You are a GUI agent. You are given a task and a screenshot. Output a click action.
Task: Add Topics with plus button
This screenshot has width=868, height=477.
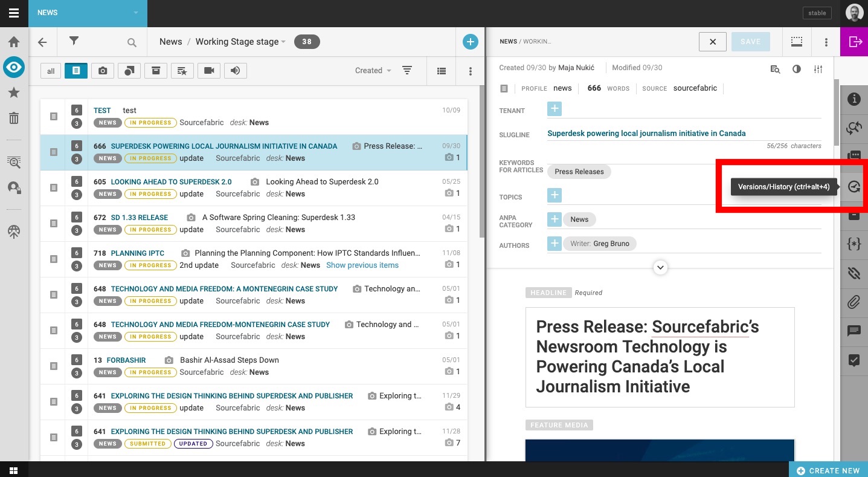[555, 195]
